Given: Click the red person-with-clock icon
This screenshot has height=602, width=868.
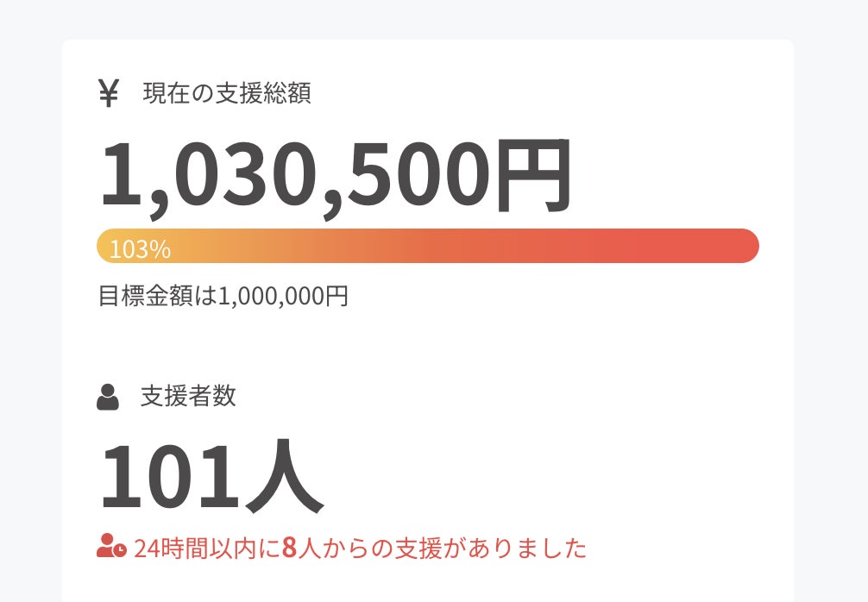Looking at the screenshot, I should point(111,547).
